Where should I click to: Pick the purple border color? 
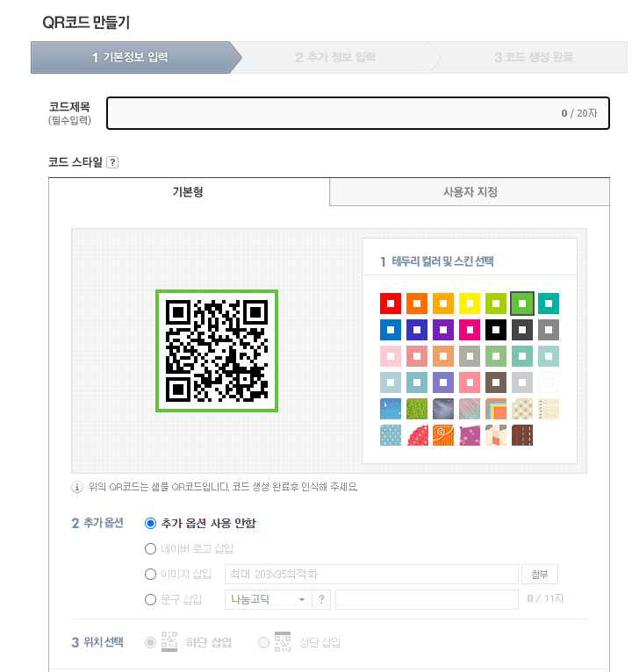[443, 330]
